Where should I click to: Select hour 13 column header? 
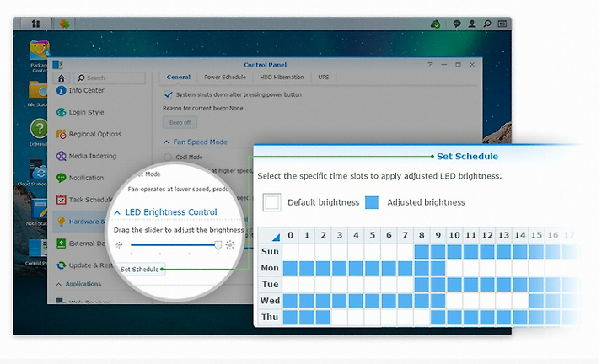coord(503,235)
